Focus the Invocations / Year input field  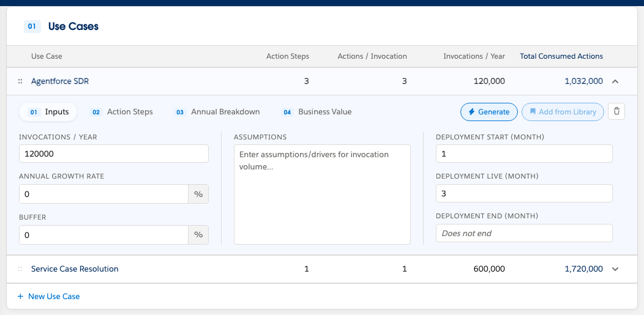(x=114, y=154)
